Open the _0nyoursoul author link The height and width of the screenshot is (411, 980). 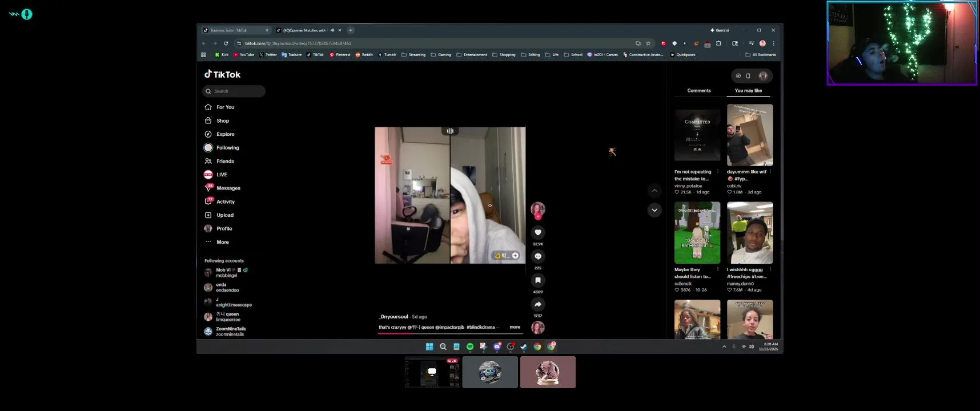393,317
